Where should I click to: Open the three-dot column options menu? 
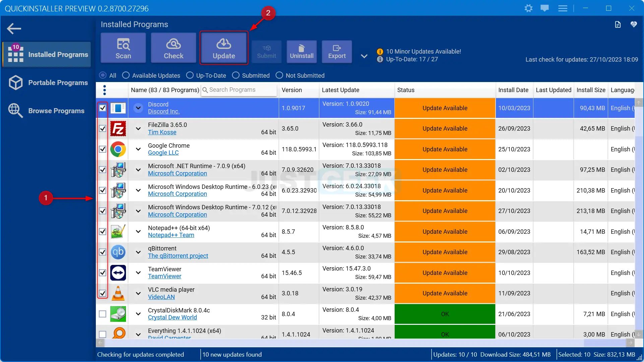tap(105, 90)
